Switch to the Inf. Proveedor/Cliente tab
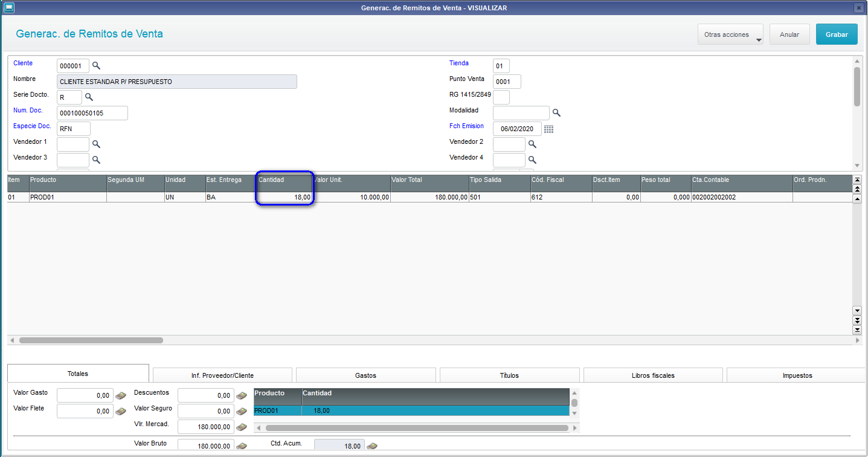Viewport: 868px width, 457px height. click(222, 375)
